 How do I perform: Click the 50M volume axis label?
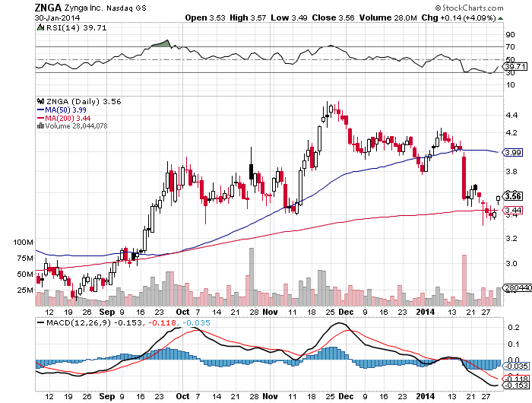tap(25, 274)
